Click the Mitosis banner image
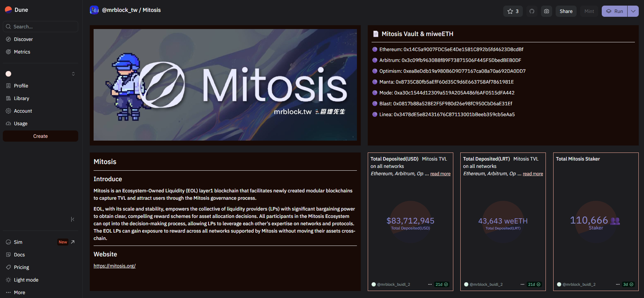 225,85
